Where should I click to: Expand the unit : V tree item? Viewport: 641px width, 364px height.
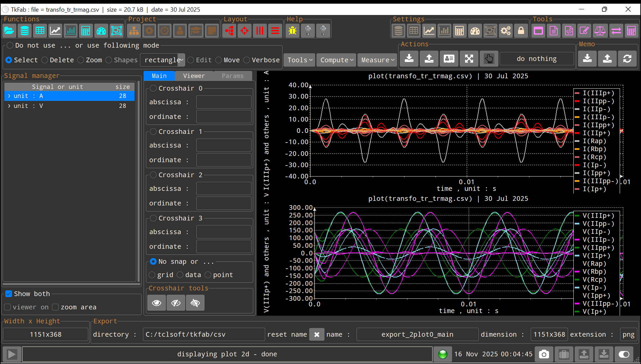click(9, 106)
